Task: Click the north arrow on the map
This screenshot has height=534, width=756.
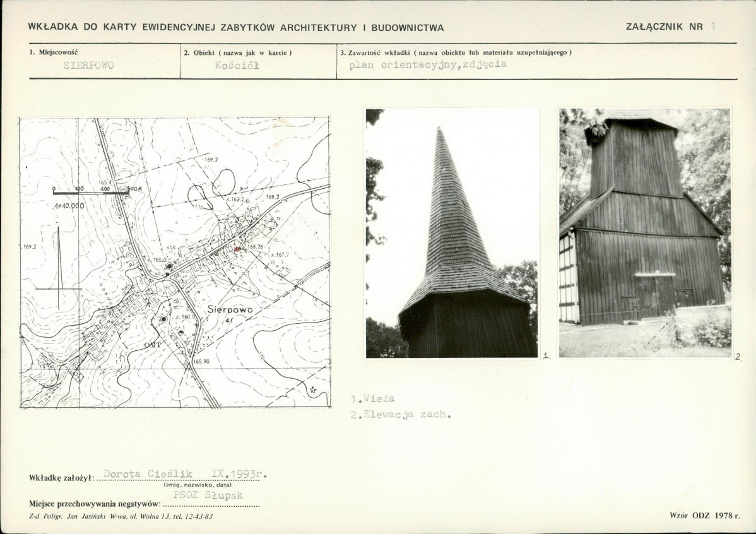Action: click(59, 268)
